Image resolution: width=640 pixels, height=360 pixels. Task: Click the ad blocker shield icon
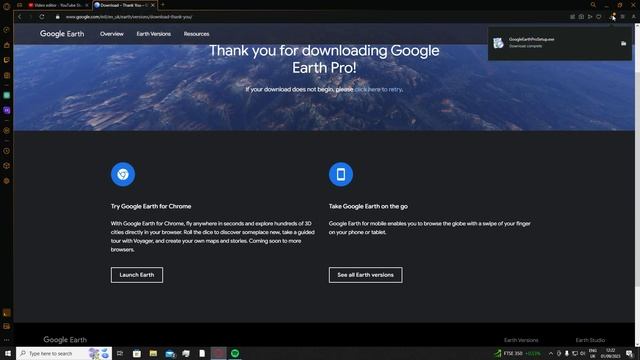click(x=599, y=17)
